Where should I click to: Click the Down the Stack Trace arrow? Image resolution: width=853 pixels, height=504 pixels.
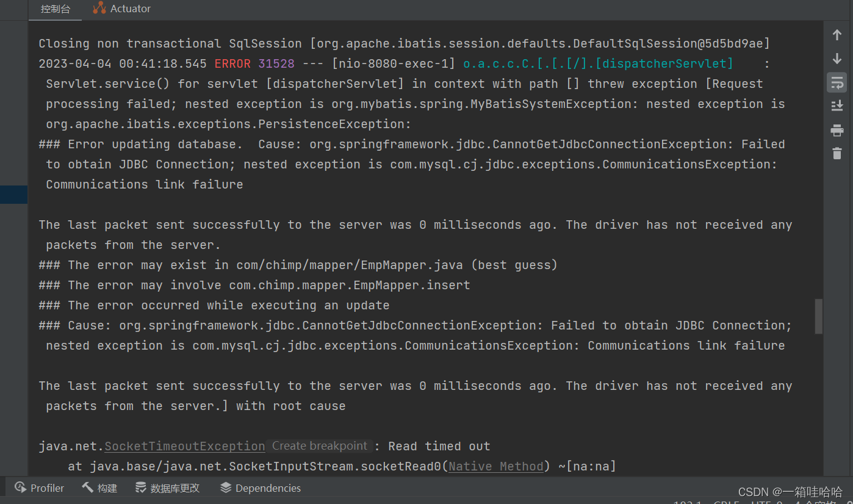(x=837, y=59)
